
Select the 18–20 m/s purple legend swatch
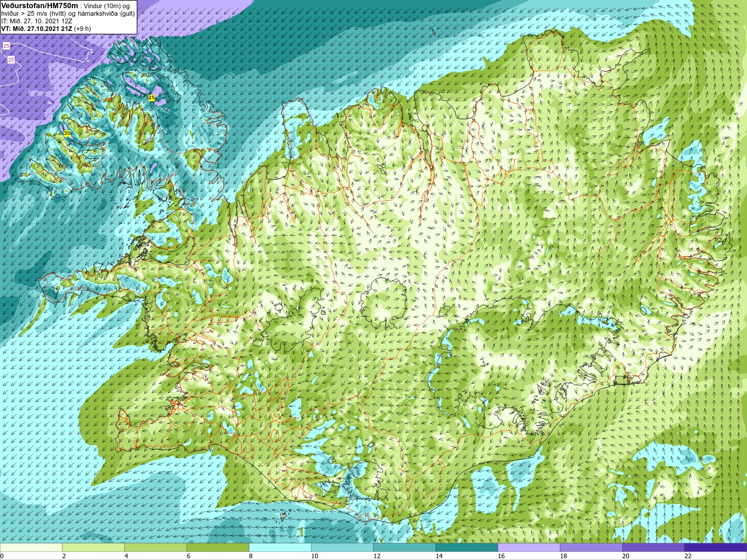[591, 548]
